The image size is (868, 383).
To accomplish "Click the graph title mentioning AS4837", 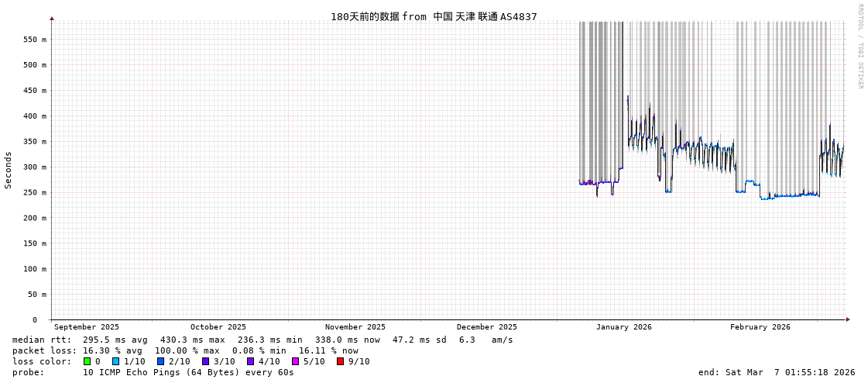I will (x=434, y=16).
